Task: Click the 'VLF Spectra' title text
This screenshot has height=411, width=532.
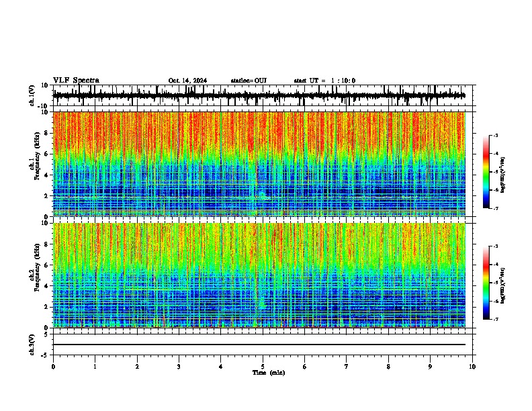Action: click(76, 81)
